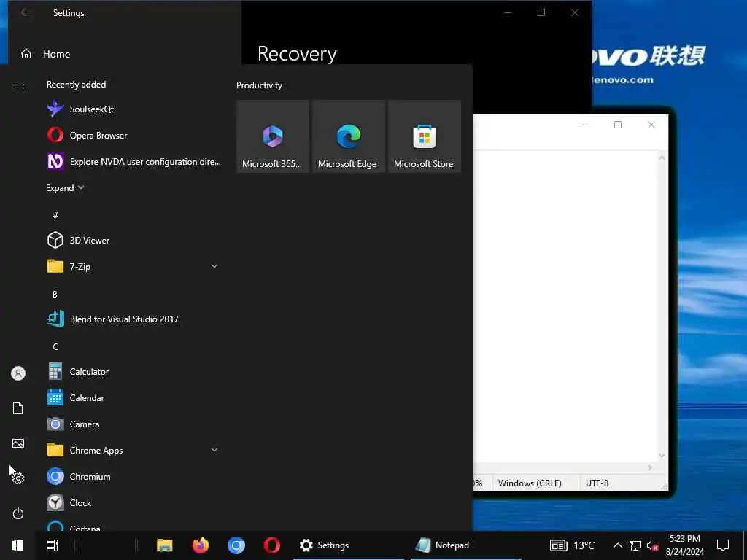Click the Microsoft 365 tile

coord(273,136)
